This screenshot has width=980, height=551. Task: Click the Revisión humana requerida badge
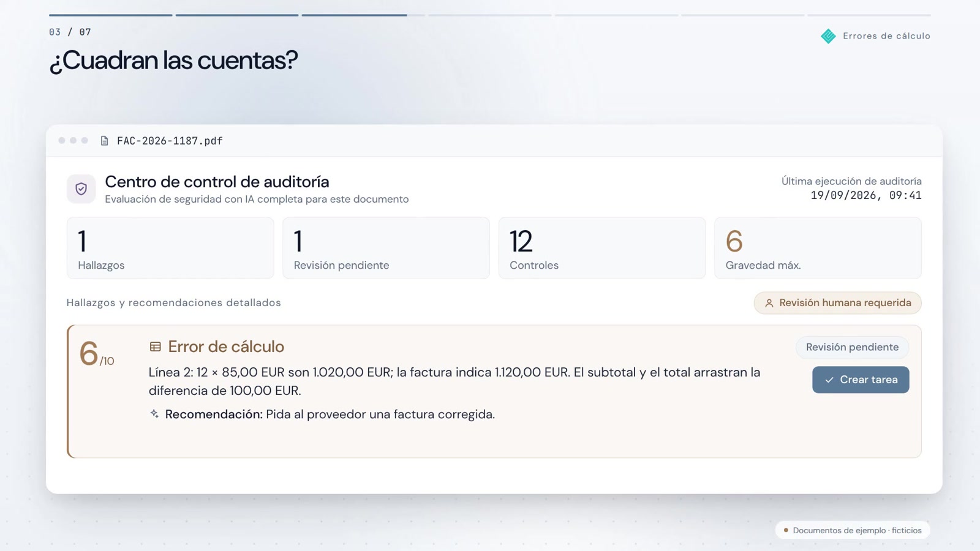coord(837,303)
